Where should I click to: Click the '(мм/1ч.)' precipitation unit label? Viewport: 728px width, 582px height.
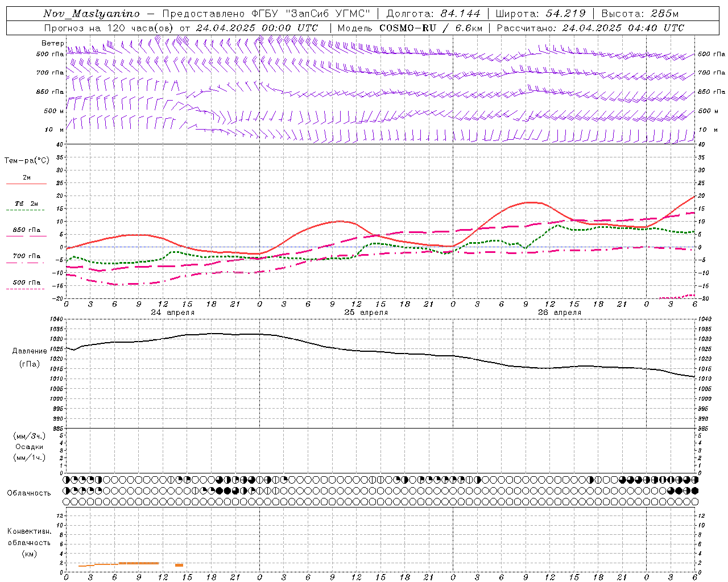click(30, 458)
